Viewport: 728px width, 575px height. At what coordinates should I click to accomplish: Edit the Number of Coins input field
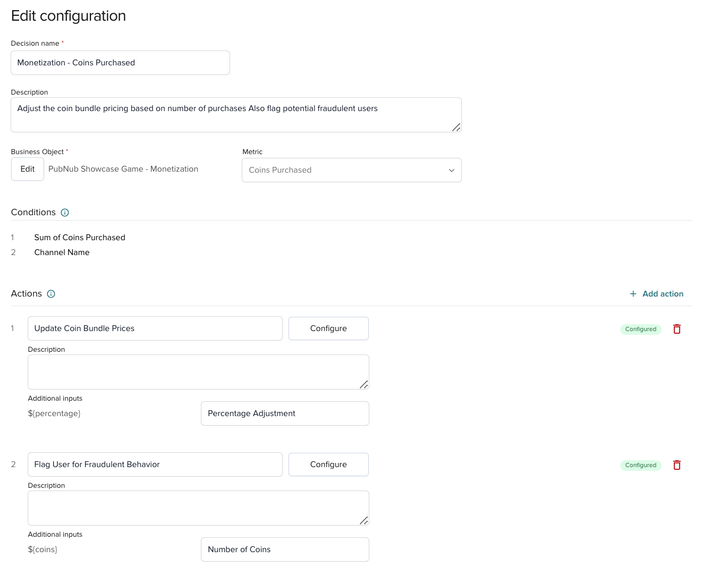[285, 549]
